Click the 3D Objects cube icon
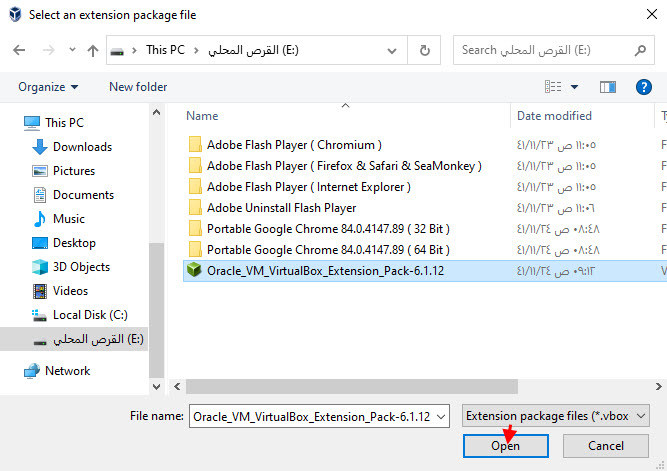 point(40,267)
